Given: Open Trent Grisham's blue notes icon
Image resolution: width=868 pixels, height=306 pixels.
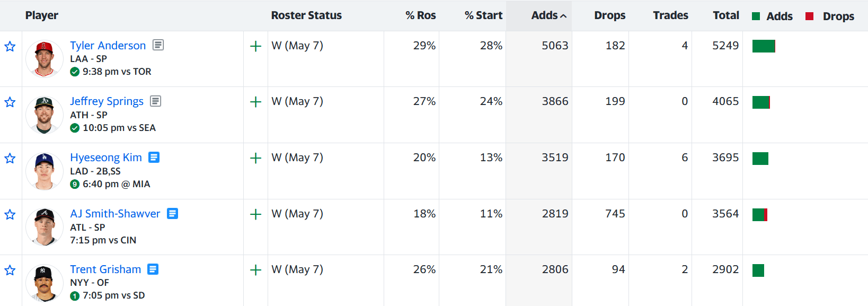Looking at the screenshot, I should tap(153, 269).
